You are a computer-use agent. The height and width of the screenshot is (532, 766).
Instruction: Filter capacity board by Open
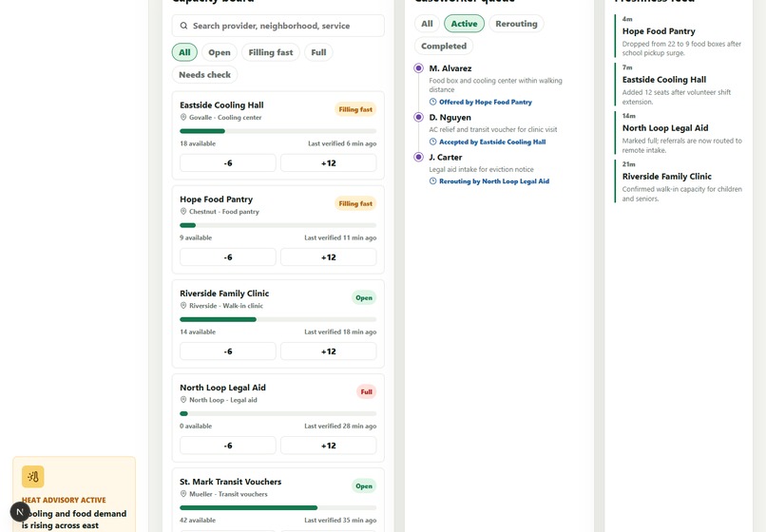[x=220, y=52]
